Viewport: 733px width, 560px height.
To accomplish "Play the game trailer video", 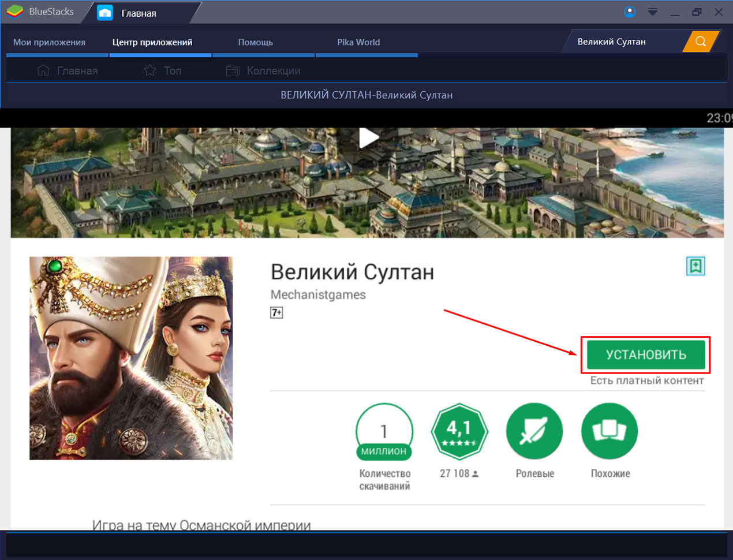I will click(x=368, y=138).
